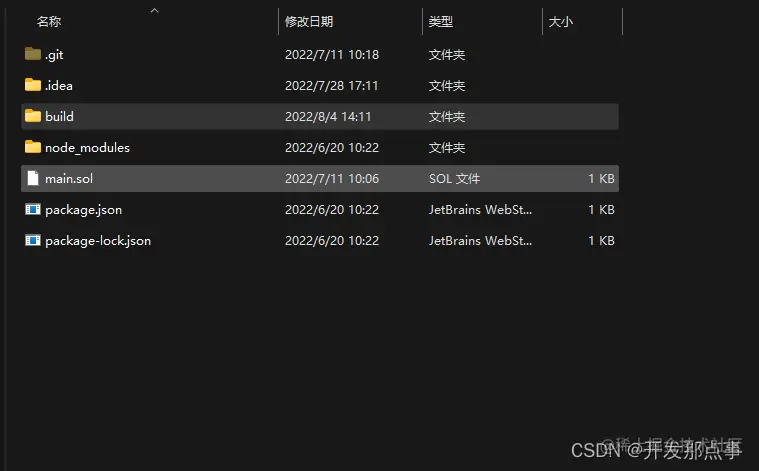Select the build folder name
The height and width of the screenshot is (471, 759).
60,117
